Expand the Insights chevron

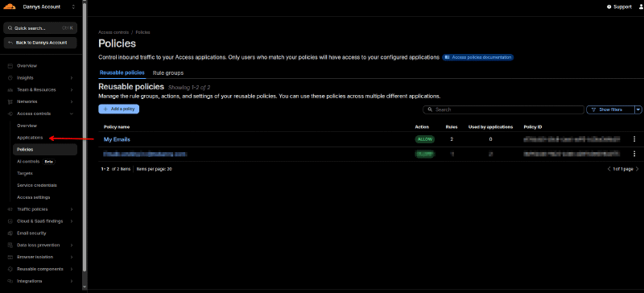[x=72, y=77]
